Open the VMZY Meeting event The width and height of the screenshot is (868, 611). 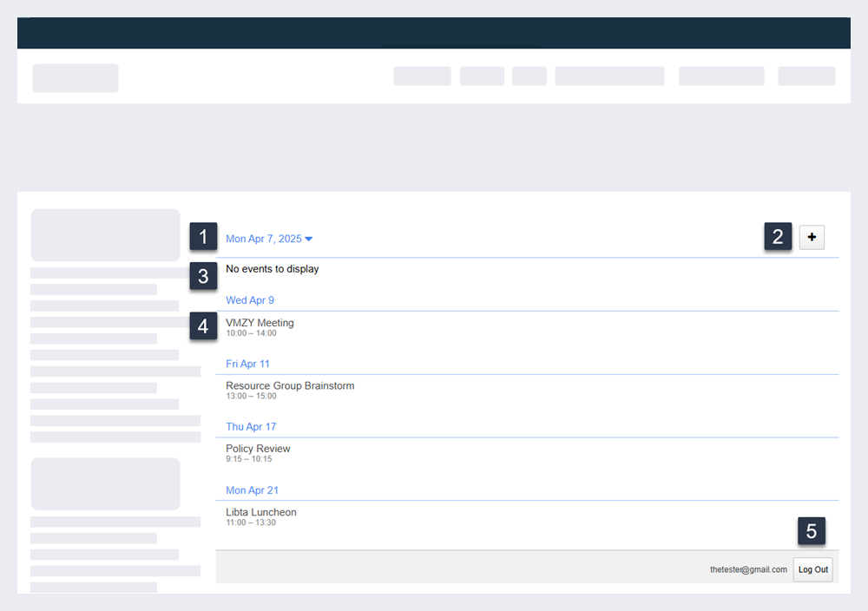[x=260, y=323]
